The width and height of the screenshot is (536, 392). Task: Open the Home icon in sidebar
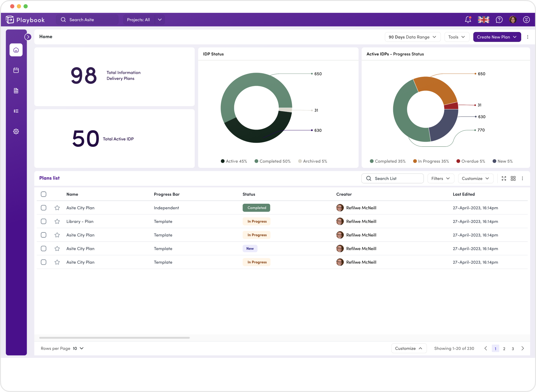16,50
